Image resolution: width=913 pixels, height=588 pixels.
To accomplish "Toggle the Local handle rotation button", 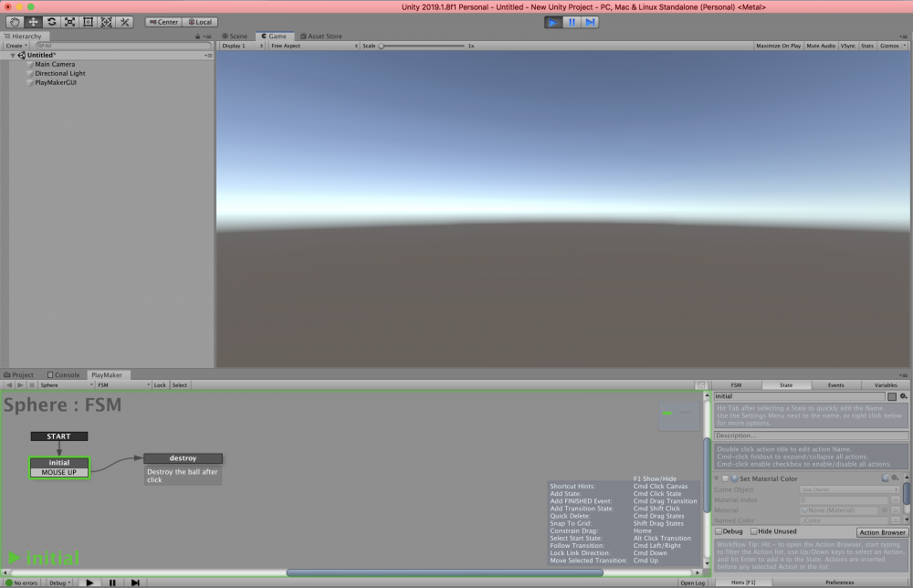I will click(x=200, y=22).
